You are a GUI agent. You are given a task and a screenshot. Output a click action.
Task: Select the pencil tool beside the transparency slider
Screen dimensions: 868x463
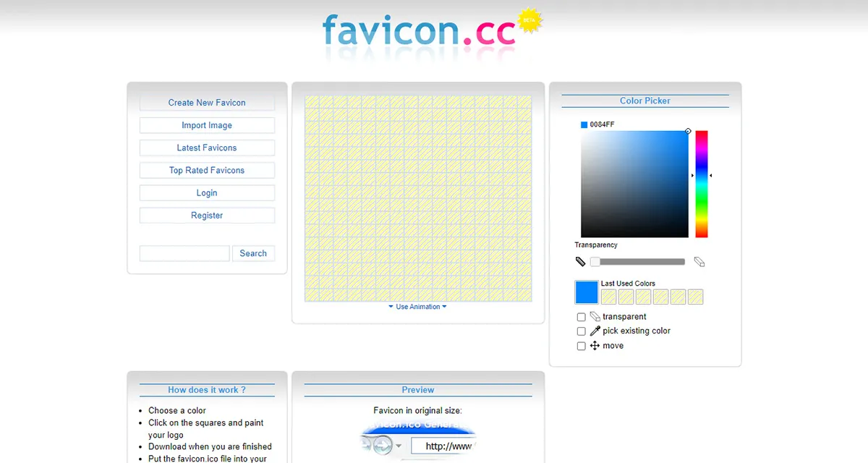(x=580, y=261)
